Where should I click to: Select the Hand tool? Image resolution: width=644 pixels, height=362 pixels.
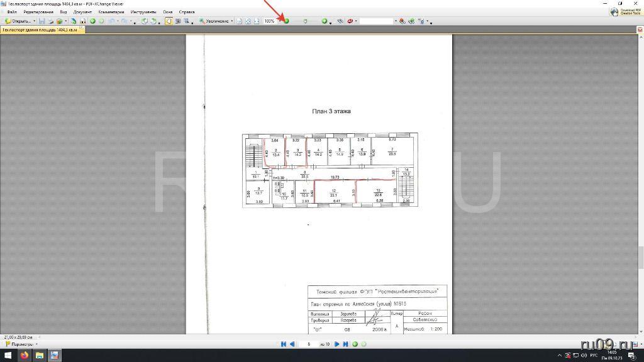tap(169, 21)
